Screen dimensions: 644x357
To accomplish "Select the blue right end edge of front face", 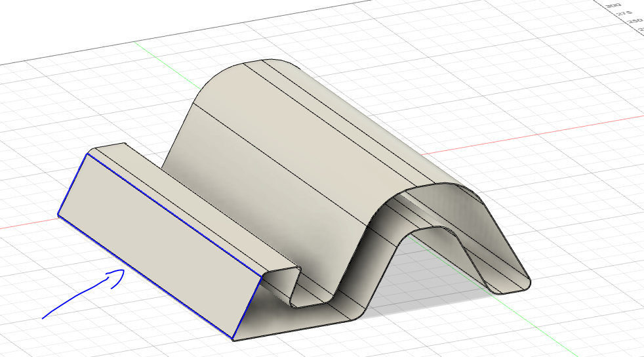I will click(247, 308).
